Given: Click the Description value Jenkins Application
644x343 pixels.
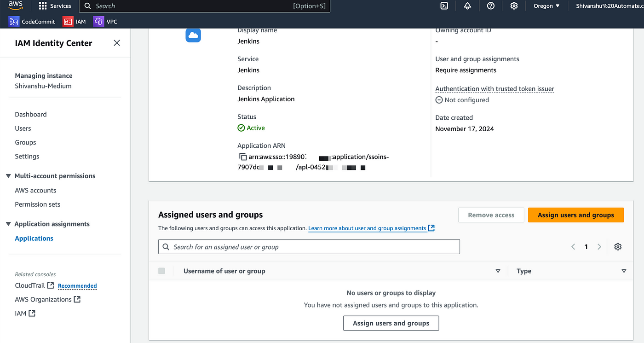Looking at the screenshot, I should click(x=266, y=99).
